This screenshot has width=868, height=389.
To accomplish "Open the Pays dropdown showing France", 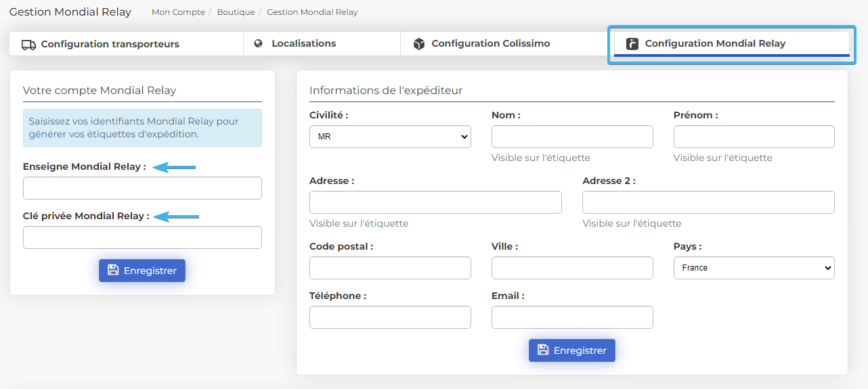I will pyautogui.click(x=754, y=268).
